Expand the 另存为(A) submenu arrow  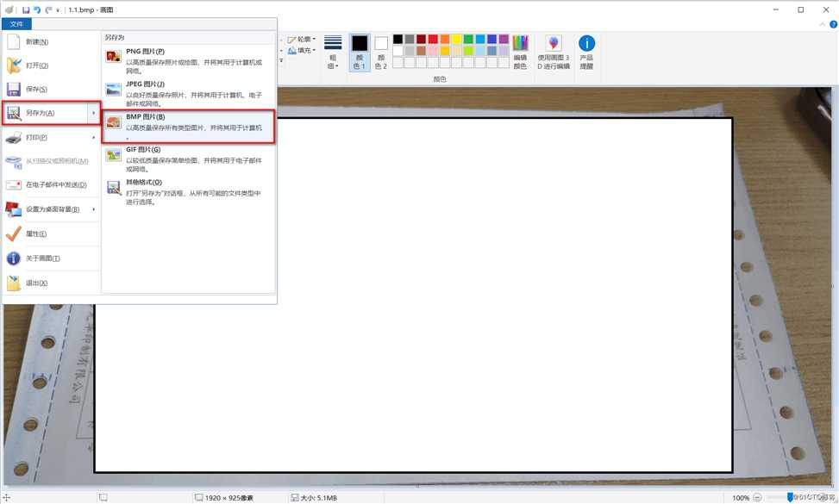click(x=94, y=113)
